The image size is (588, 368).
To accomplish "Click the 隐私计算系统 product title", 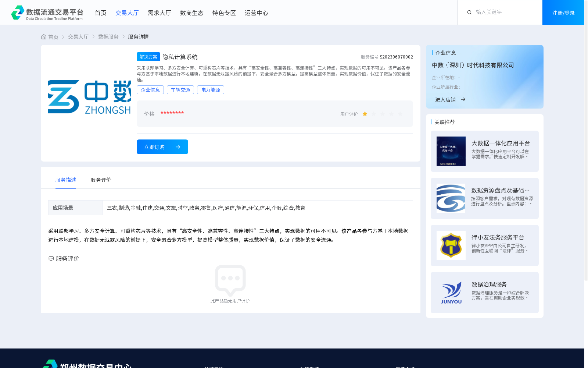I will (180, 57).
